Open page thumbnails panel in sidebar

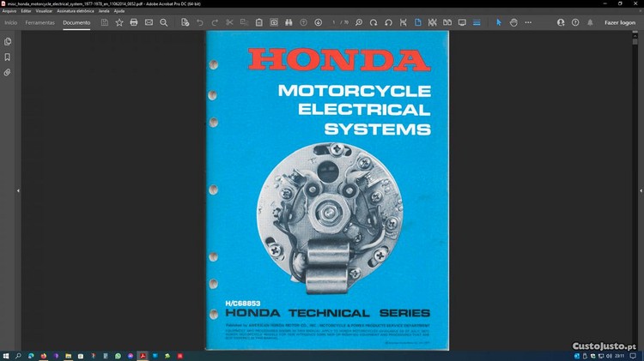[8, 41]
